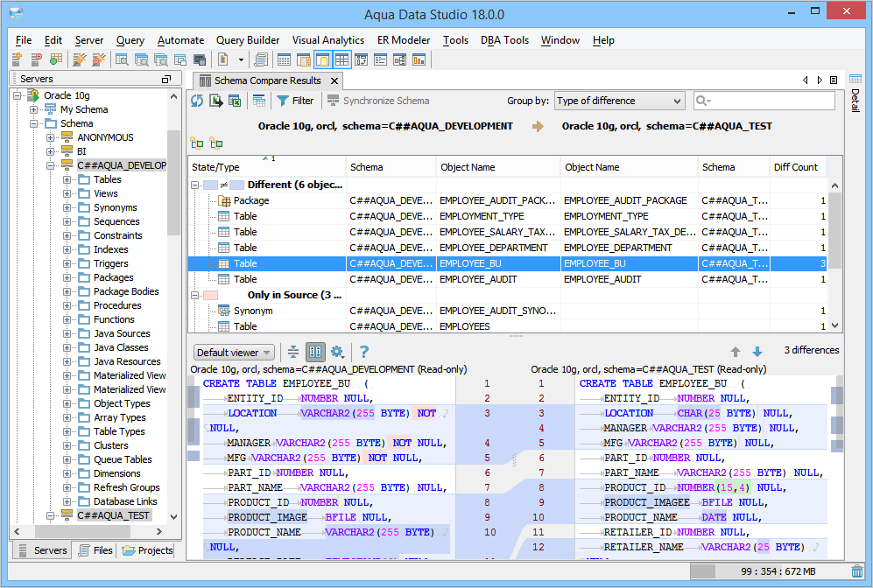Click the Servers panel restore icon
This screenshot has height=588, width=873.
click(x=165, y=79)
